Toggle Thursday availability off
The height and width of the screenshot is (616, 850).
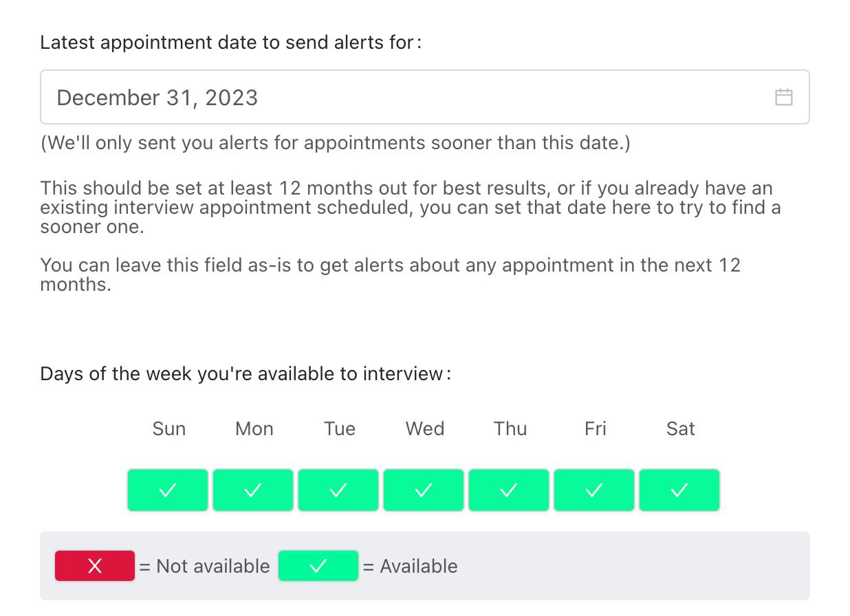pyautogui.click(x=509, y=489)
